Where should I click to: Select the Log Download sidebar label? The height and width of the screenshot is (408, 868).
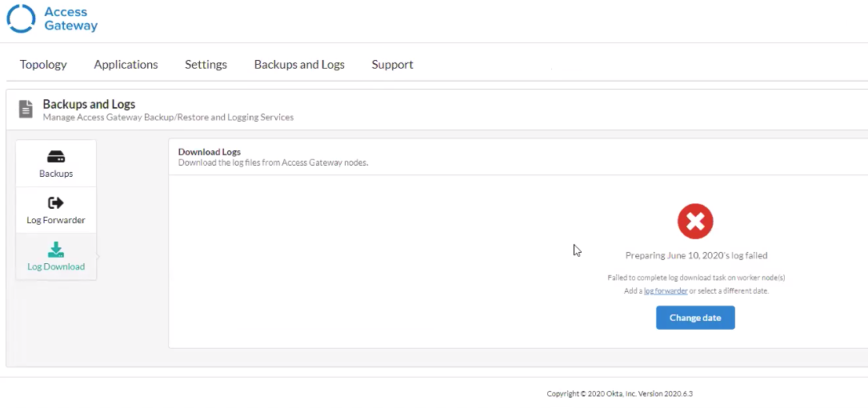point(56,266)
